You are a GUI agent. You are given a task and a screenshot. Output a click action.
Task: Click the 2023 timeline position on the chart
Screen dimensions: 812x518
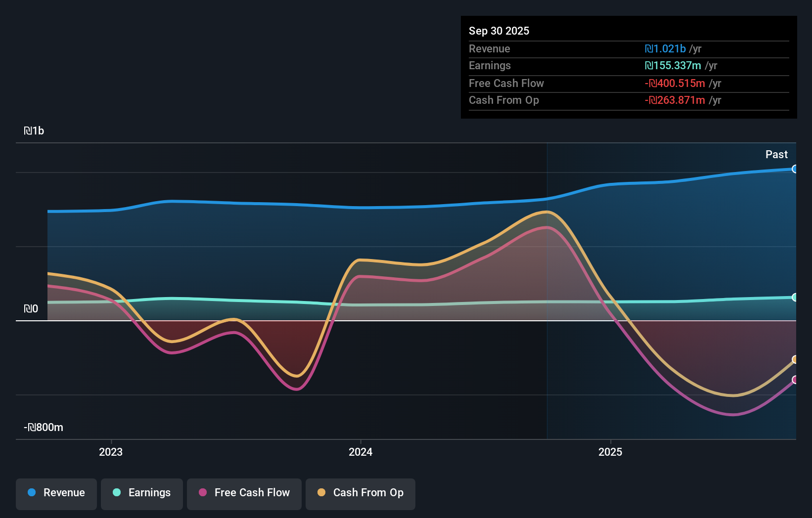(x=111, y=452)
